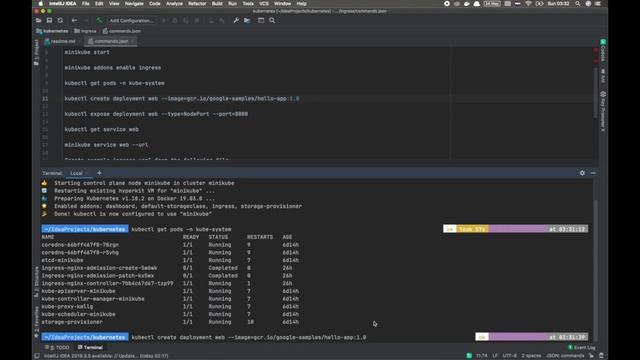Open the Tools menu
This screenshot has height=360, width=640.
click(248, 4)
